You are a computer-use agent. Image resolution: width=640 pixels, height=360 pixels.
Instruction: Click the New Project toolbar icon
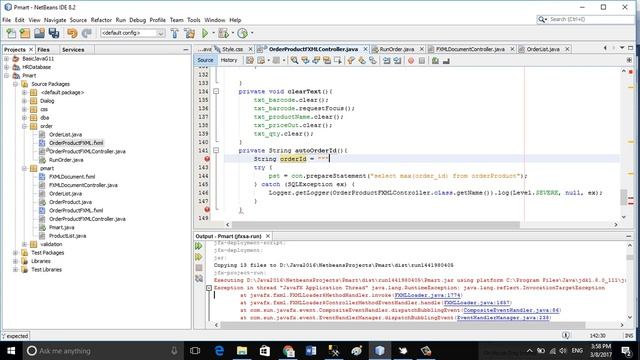coord(25,33)
